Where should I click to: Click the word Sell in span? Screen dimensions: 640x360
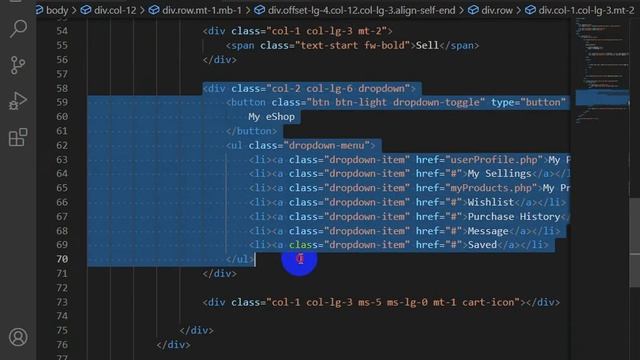tap(427, 45)
